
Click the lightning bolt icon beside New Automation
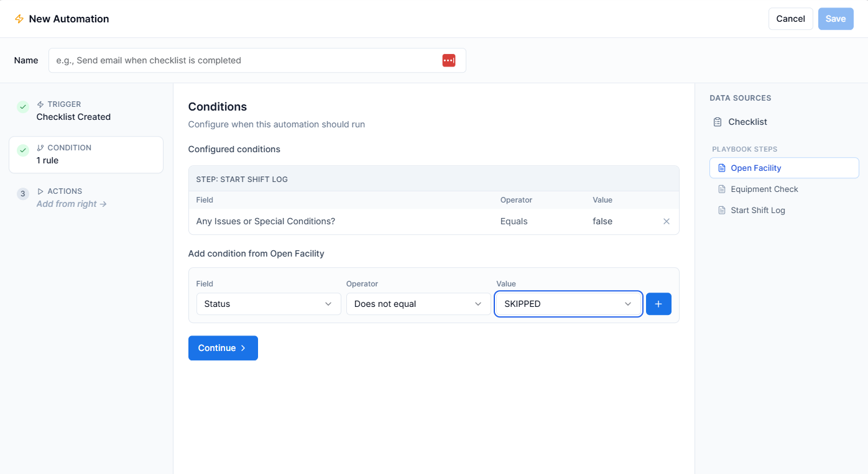pyautogui.click(x=19, y=19)
